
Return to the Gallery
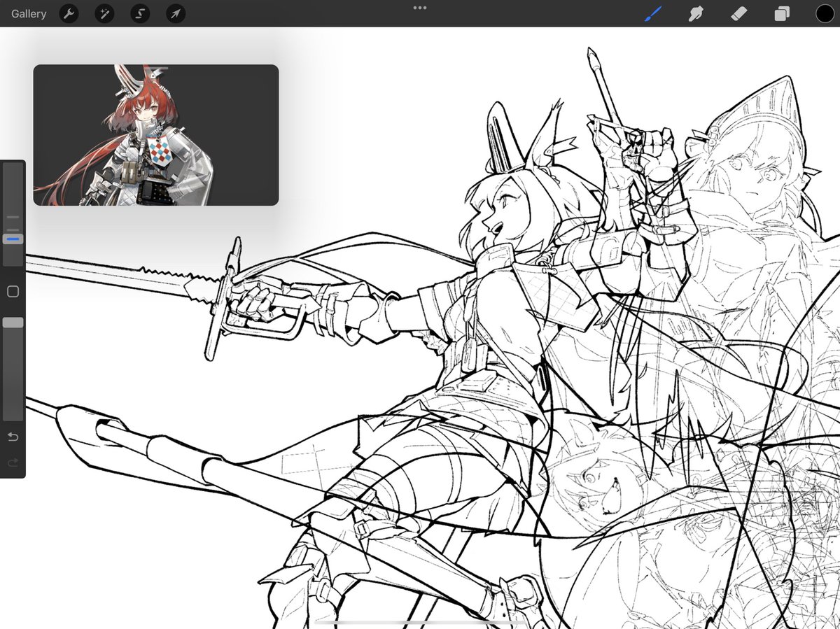[29, 13]
